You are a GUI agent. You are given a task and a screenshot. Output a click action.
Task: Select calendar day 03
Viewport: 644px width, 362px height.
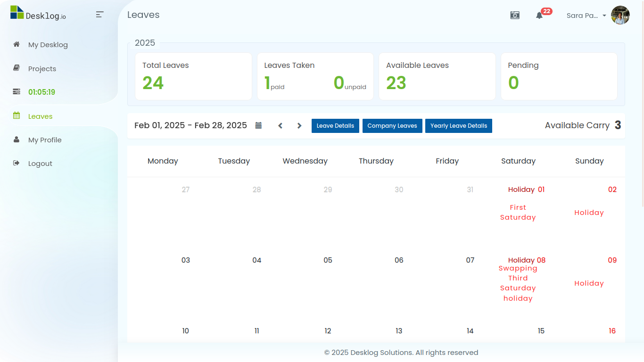(x=186, y=260)
